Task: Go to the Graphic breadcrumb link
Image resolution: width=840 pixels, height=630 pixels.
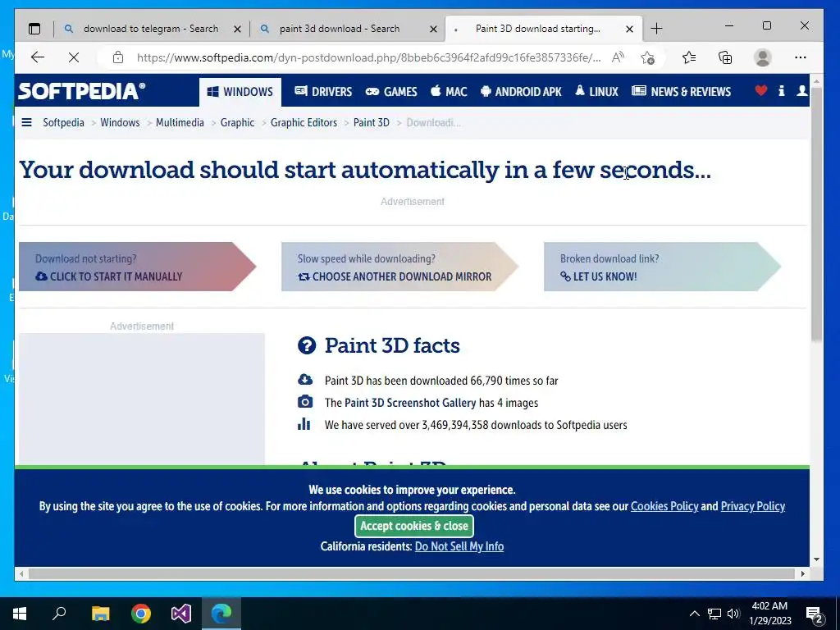Action: [237, 123]
